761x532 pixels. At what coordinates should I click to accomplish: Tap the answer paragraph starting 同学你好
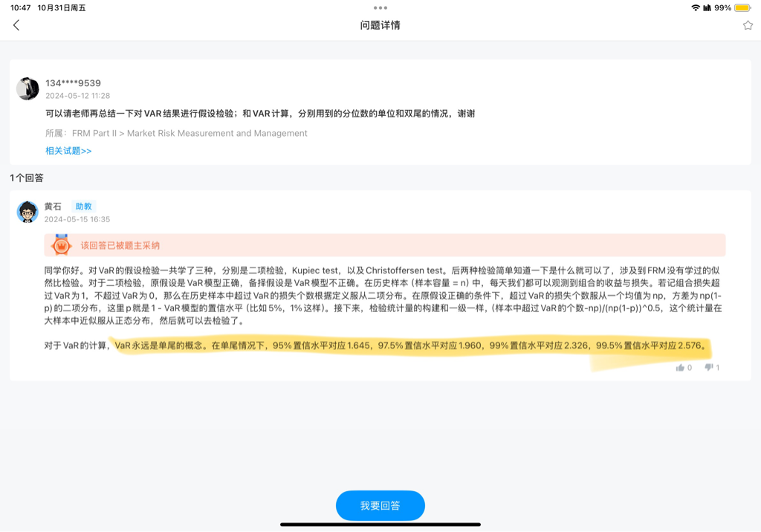click(383, 296)
